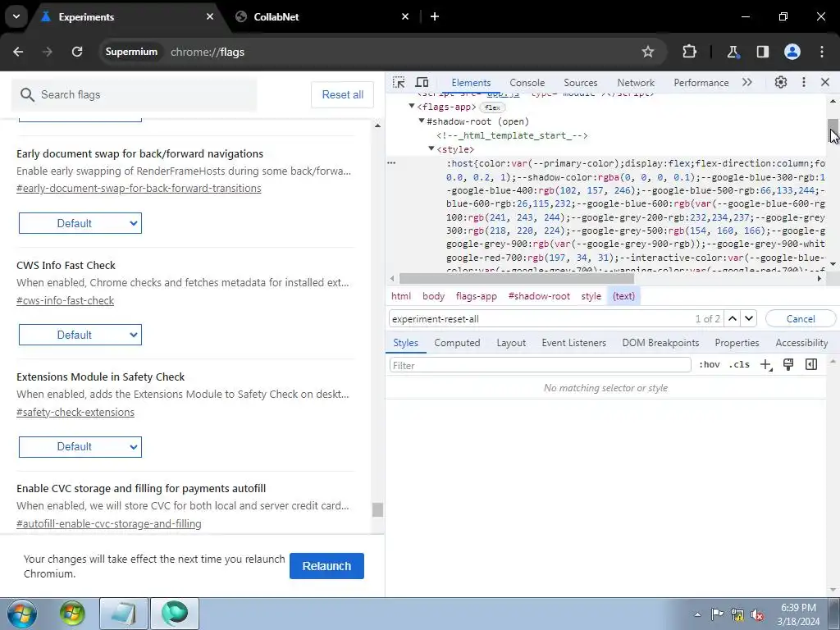Image resolution: width=840 pixels, height=630 pixels.
Task: Open DevTools settings gear
Action: click(x=781, y=83)
